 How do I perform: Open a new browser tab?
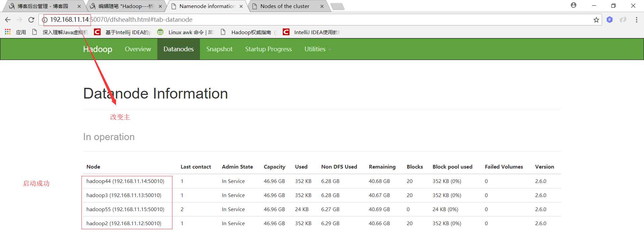pos(337,6)
